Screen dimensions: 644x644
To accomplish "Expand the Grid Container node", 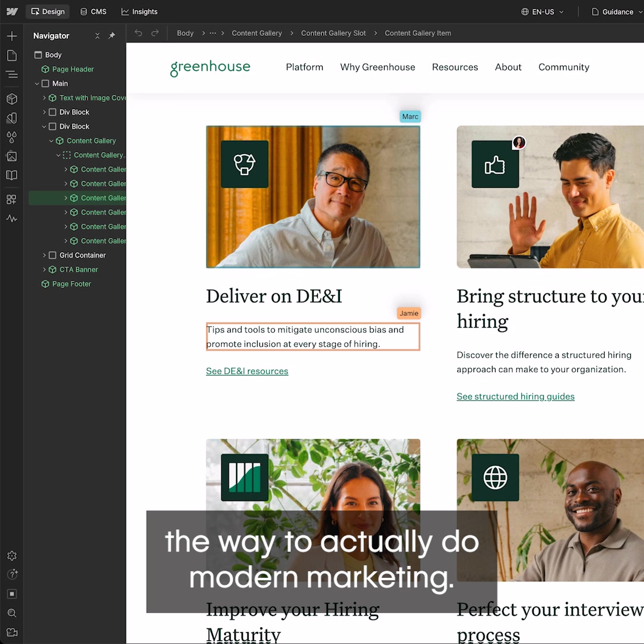I will point(44,255).
